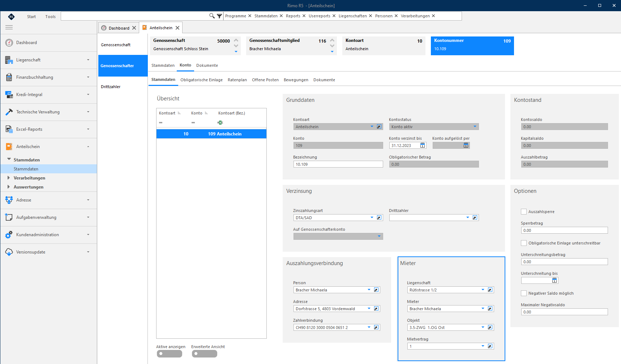Image resolution: width=621 pixels, height=364 pixels.
Task: Switch to Bewegungen tab
Action: (296, 80)
